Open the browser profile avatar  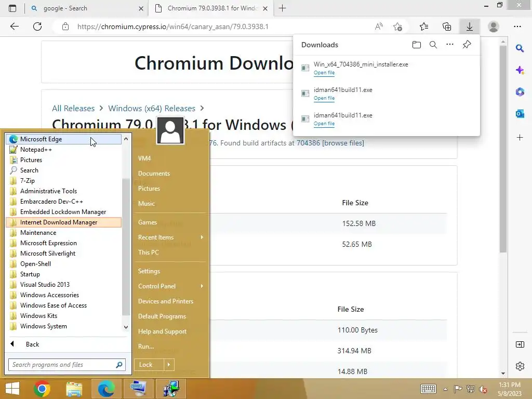[x=494, y=26]
